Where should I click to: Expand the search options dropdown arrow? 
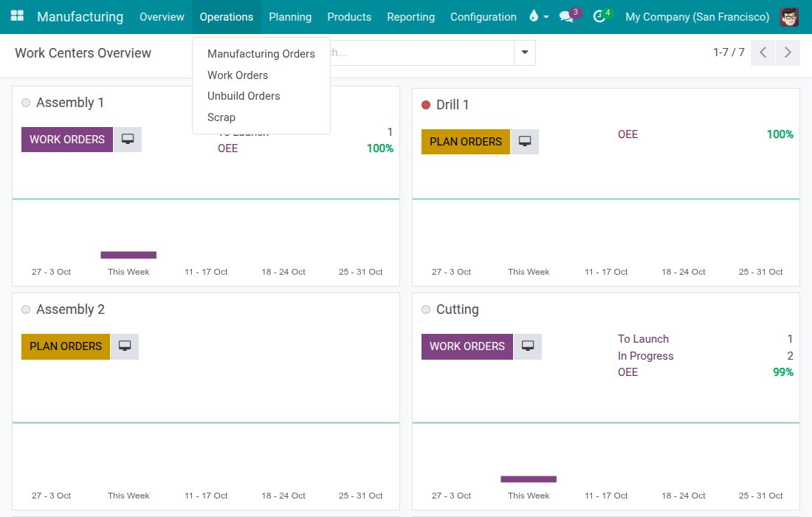tap(525, 52)
